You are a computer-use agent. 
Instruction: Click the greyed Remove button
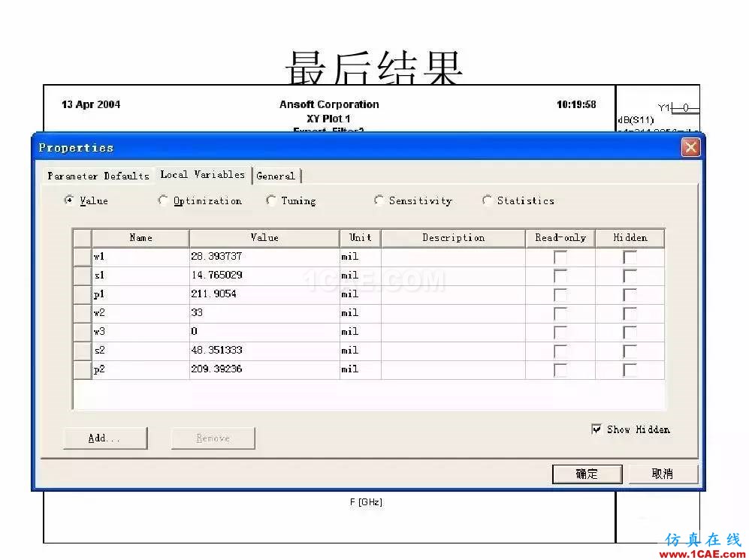[213, 438]
